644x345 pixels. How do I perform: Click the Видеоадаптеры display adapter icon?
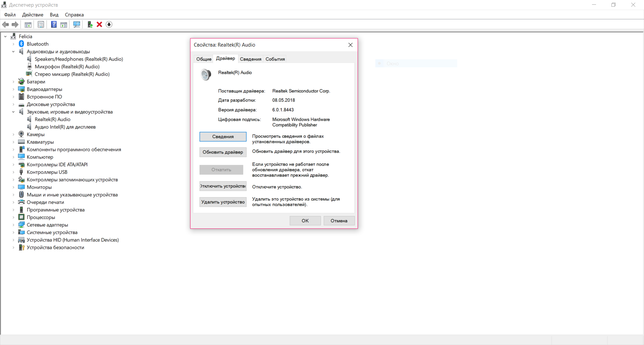click(x=21, y=89)
